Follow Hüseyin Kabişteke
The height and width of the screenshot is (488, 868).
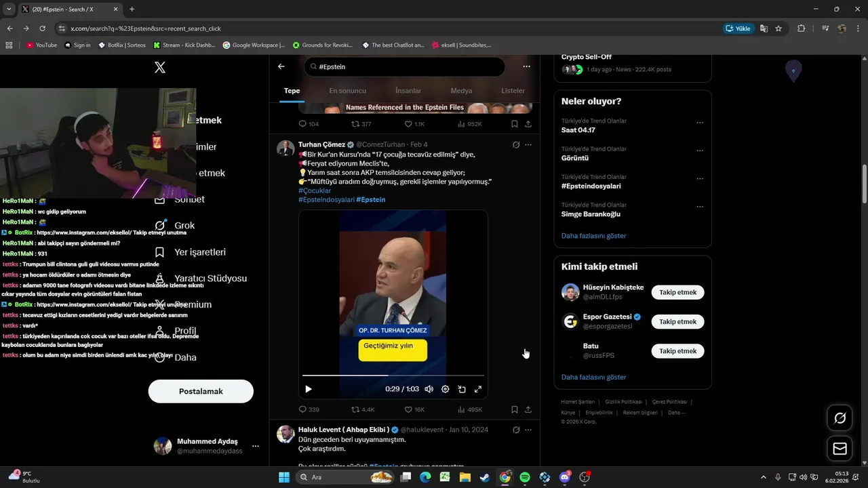[x=678, y=292]
